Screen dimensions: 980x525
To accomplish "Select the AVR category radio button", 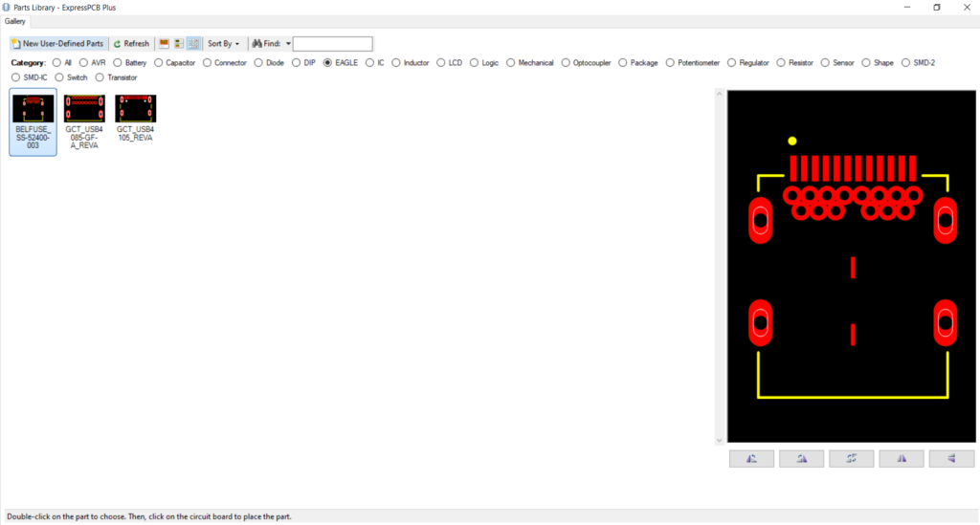I will point(84,63).
